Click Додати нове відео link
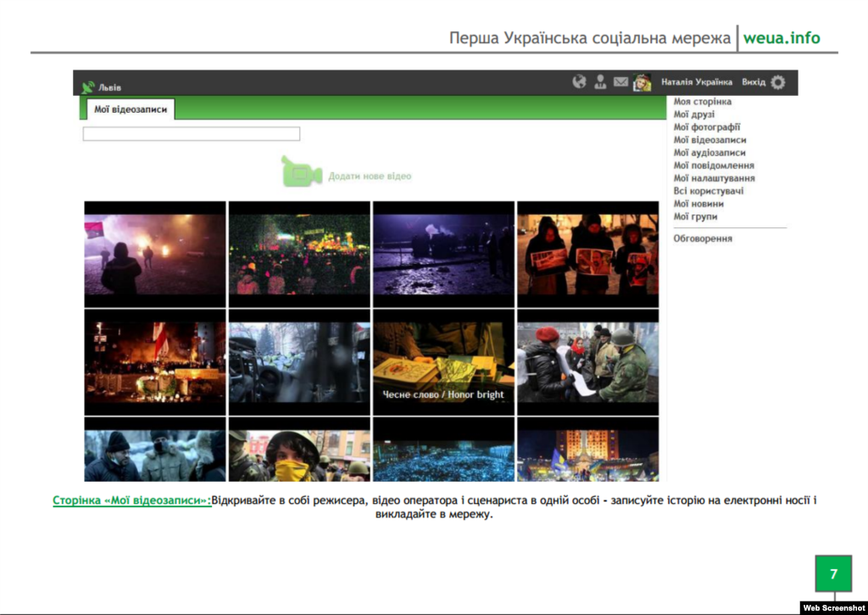 tap(370, 176)
